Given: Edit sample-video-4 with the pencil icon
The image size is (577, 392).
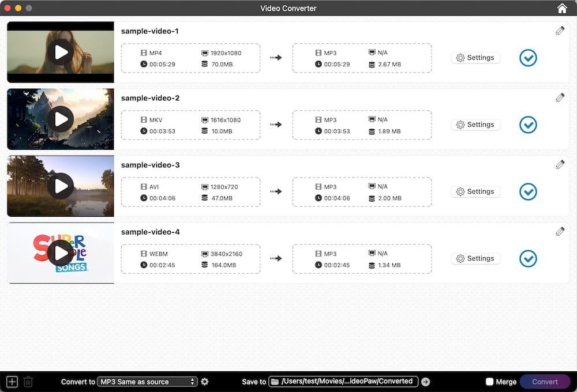Looking at the screenshot, I should pos(560,232).
